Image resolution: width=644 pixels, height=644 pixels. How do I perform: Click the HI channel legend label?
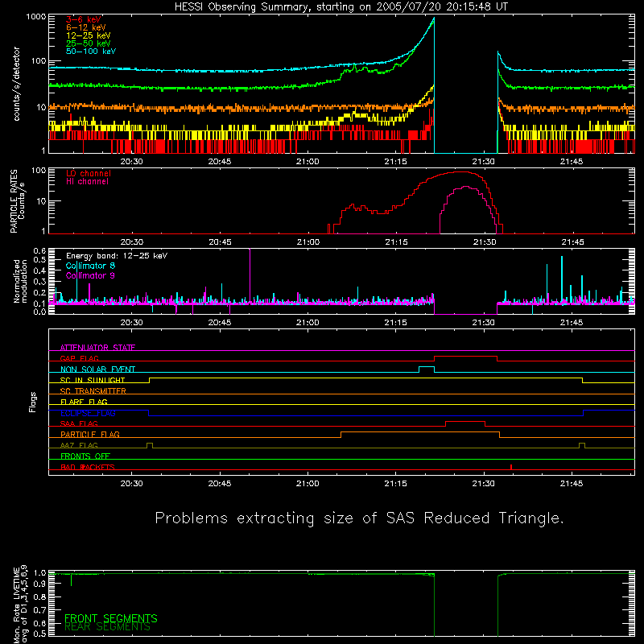coord(87,182)
